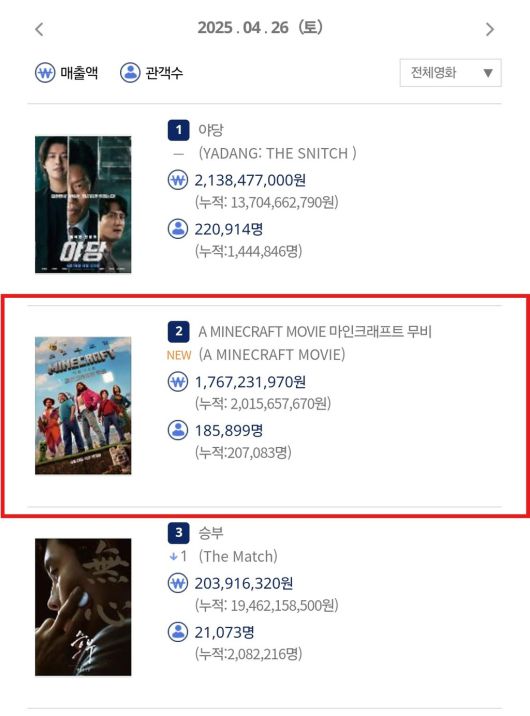Click the 야당 movie title
The width and height of the screenshot is (530, 716).
[210, 130]
